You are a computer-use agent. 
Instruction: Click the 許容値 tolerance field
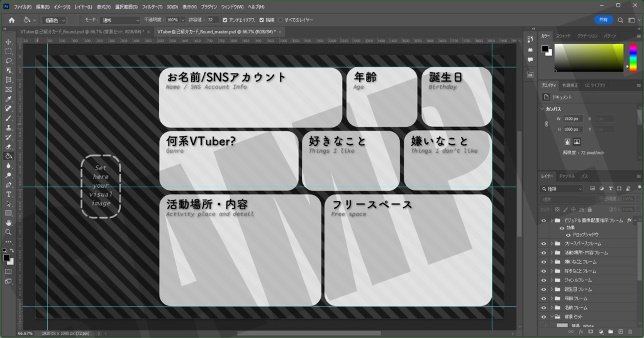tap(212, 20)
